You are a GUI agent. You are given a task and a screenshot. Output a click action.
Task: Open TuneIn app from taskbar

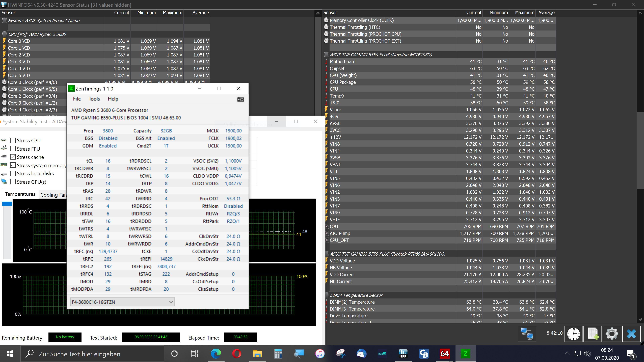coord(382,353)
